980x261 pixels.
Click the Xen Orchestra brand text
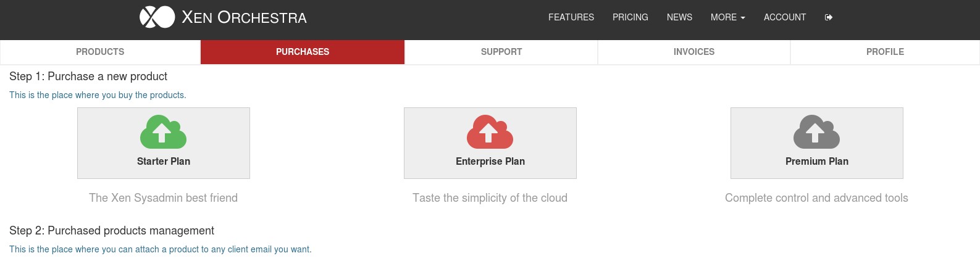[x=244, y=17]
